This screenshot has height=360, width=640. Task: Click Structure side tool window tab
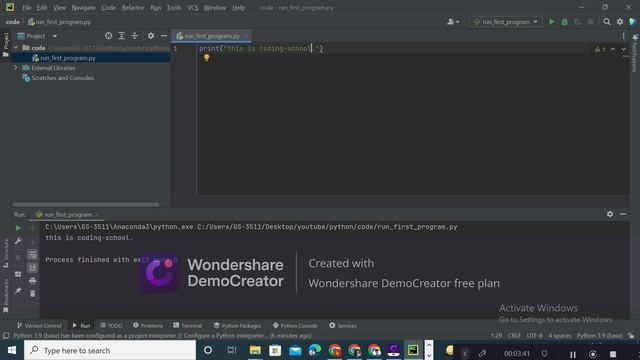tap(6, 253)
